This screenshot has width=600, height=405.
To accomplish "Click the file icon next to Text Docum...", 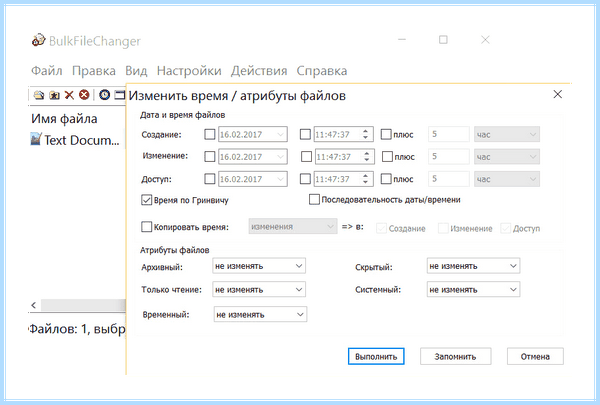I will click(x=36, y=139).
